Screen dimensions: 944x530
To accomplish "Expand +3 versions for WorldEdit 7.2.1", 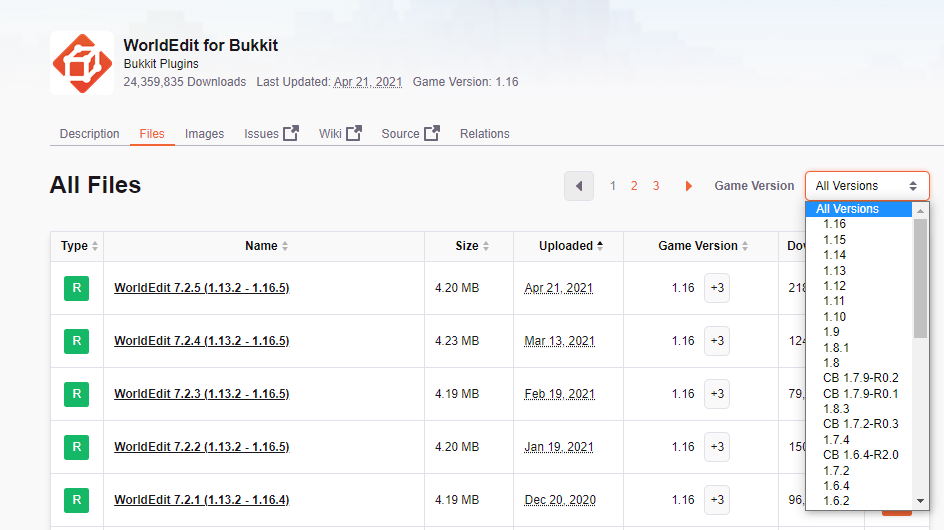I will tap(717, 500).
